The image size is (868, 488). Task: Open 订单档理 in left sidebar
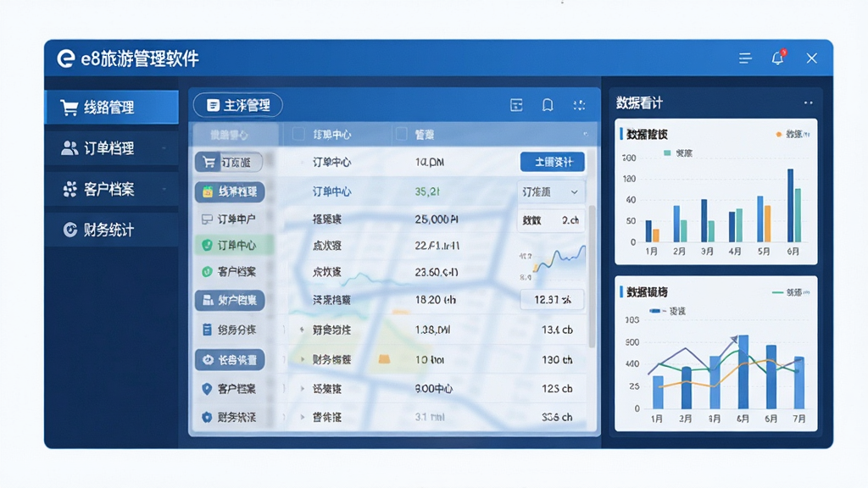(x=111, y=148)
